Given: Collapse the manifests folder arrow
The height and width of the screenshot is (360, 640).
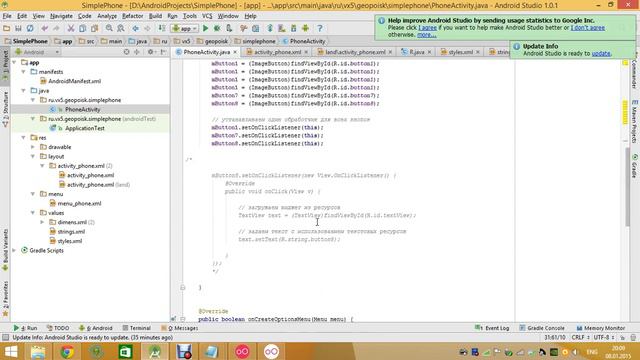Looking at the screenshot, I should [24, 72].
